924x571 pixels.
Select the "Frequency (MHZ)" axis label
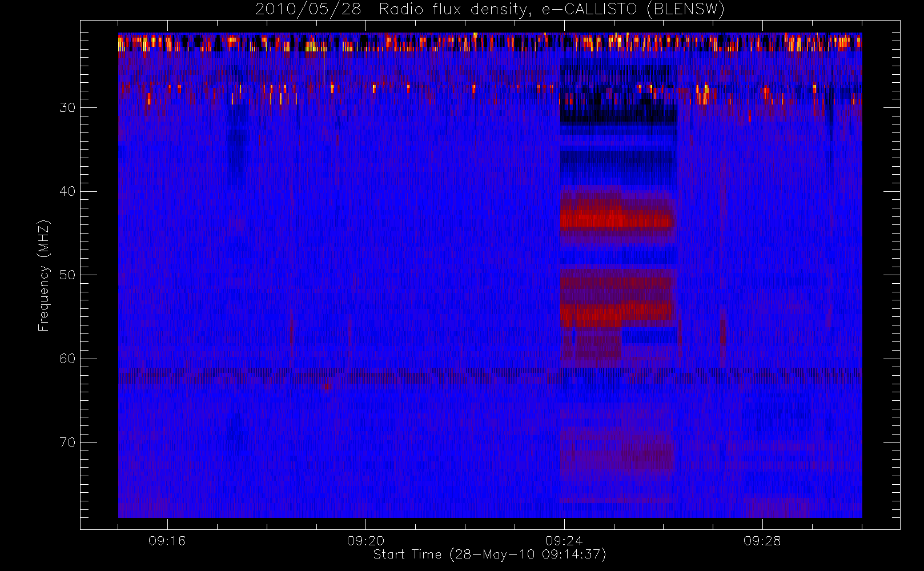coord(43,275)
